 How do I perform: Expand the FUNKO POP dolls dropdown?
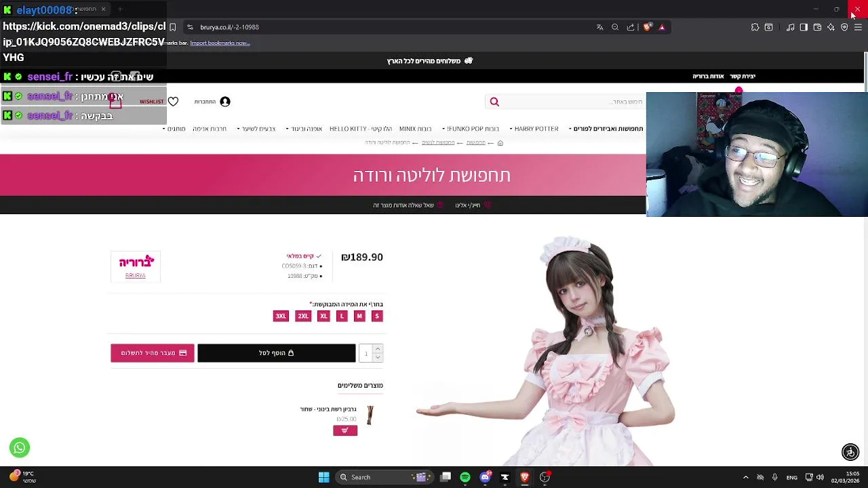tap(471, 129)
